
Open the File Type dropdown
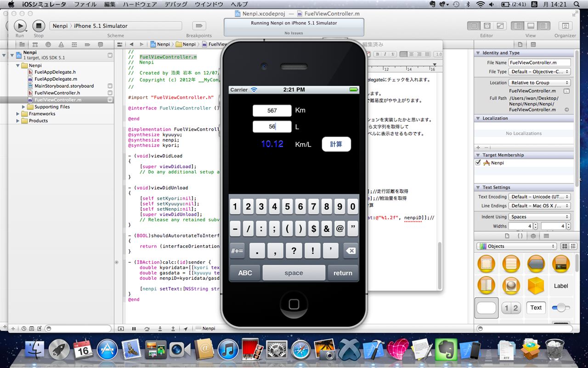click(x=540, y=72)
